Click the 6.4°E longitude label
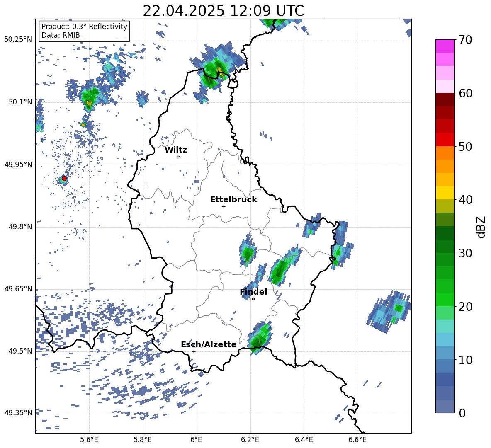The width and height of the screenshot is (491, 448). [x=304, y=440]
